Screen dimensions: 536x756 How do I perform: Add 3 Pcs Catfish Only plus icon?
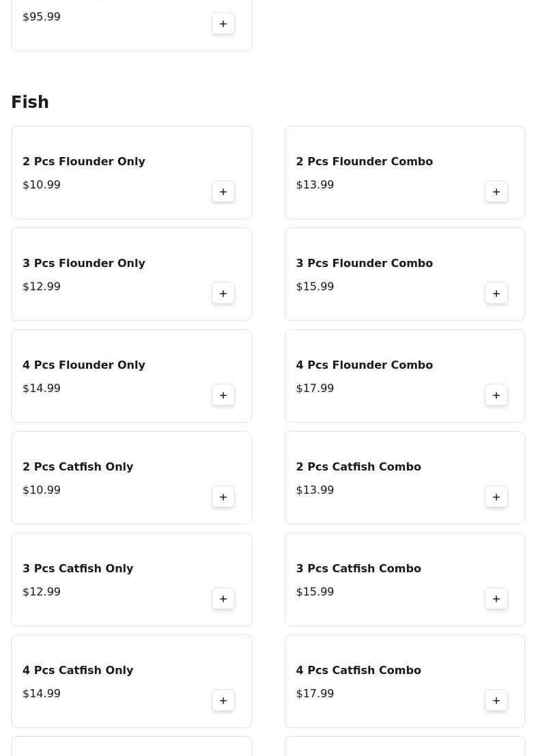tap(223, 599)
